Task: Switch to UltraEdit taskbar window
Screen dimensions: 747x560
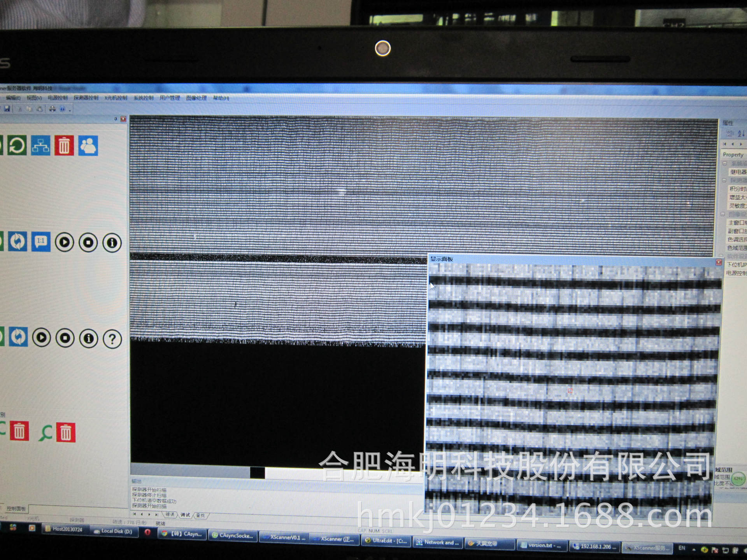Action: [x=386, y=541]
